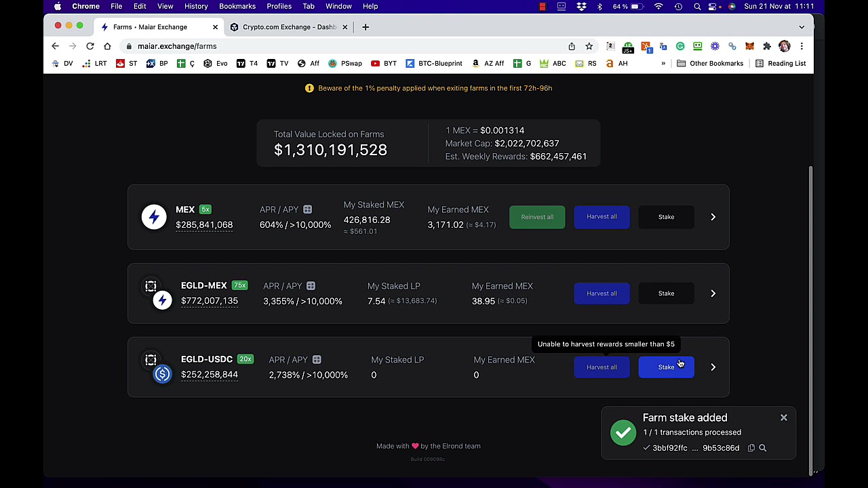
Task: Bookmark this page with the star icon
Action: coord(589,46)
